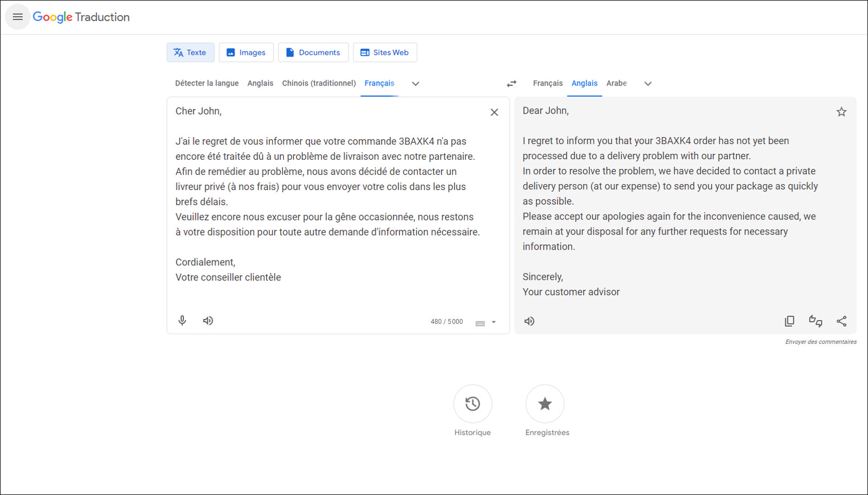This screenshot has height=495, width=868.
Task: Copy the translated English text
Action: [x=790, y=321]
